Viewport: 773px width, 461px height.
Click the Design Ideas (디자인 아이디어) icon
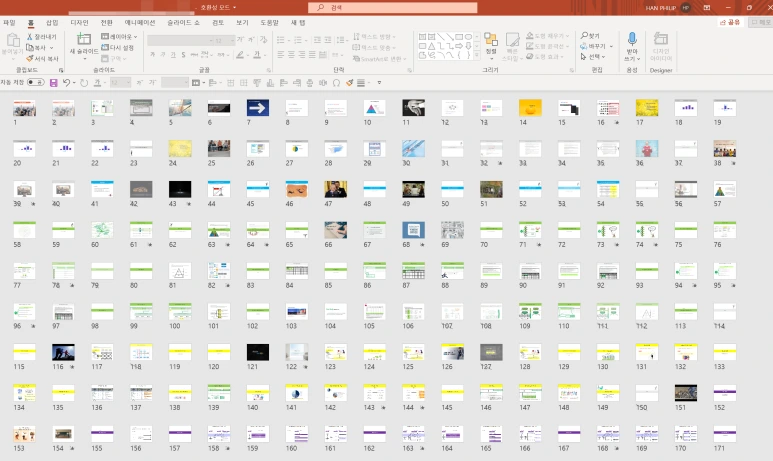click(661, 39)
